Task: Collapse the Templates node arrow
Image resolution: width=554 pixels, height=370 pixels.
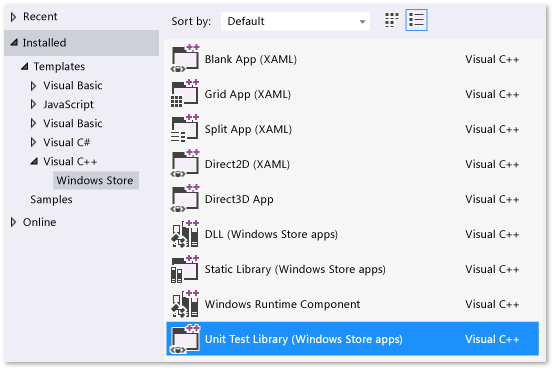Action: [25, 66]
